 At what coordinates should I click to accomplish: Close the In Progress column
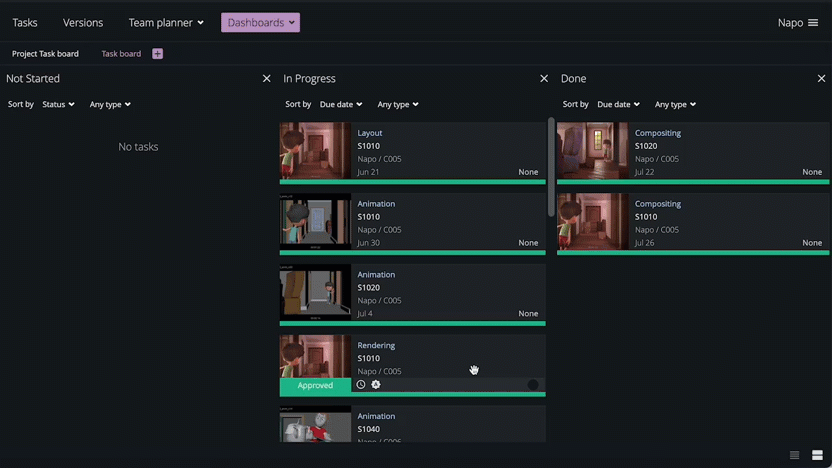point(544,79)
